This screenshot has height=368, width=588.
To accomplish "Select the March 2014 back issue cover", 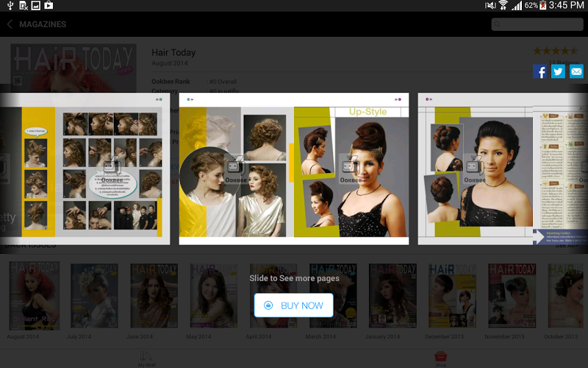I will [333, 296].
